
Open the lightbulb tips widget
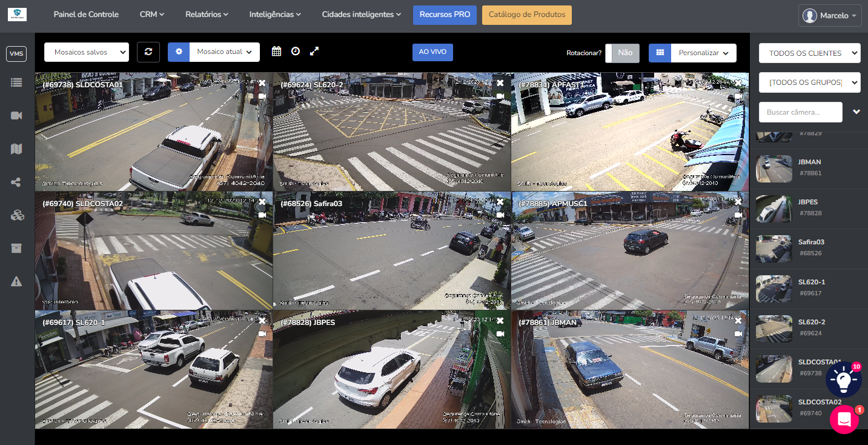[x=843, y=380]
